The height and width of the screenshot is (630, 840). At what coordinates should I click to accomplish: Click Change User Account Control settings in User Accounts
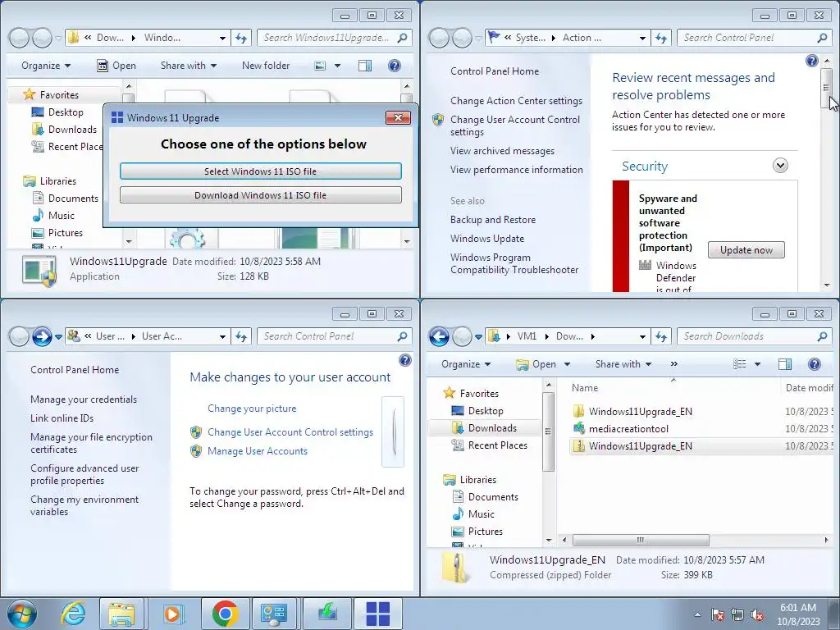click(x=290, y=432)
